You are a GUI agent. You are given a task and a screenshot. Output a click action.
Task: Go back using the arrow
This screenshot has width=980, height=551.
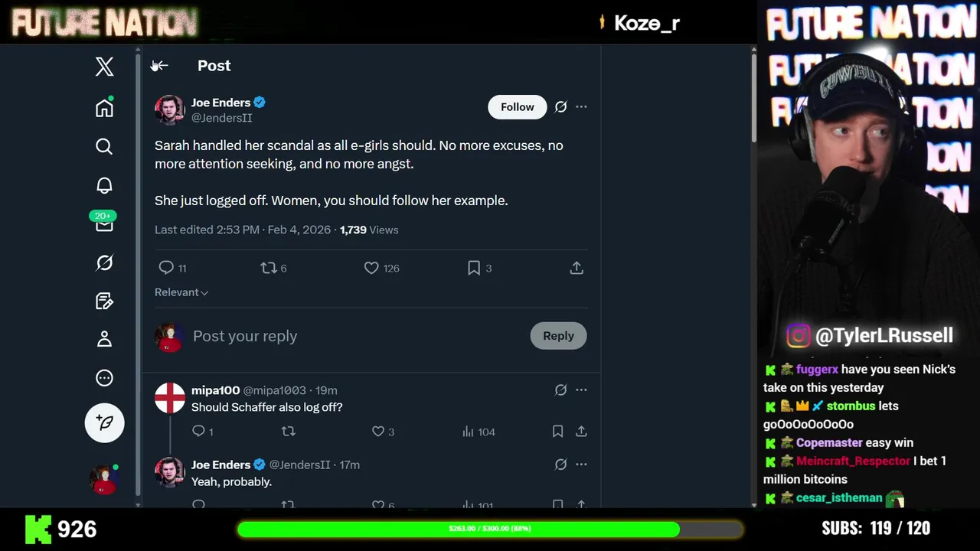pos(161,66)
